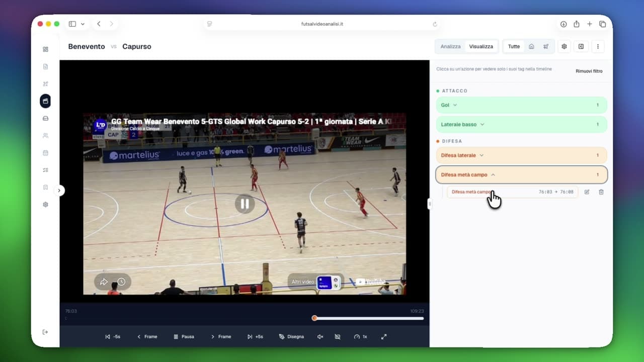644x362 pixels.
Task: Toggle fullscreen with expand arrows icon
Action: (384, 337)
